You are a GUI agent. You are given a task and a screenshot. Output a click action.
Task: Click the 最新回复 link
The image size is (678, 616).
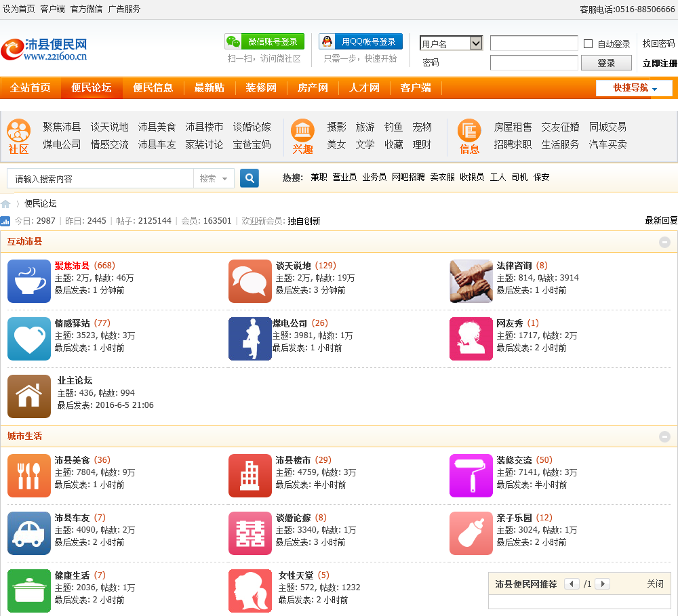[661, 220]
